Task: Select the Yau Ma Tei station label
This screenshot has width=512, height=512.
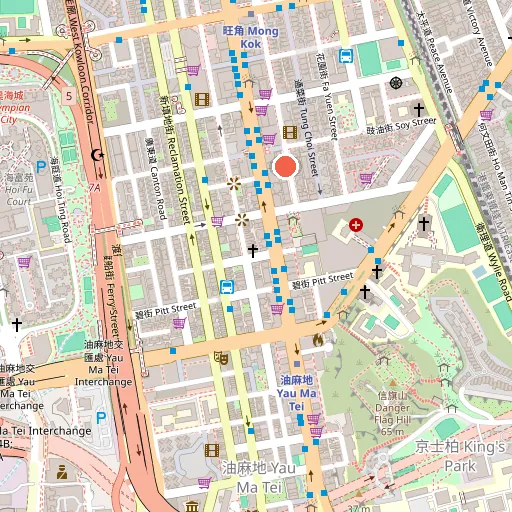Action: [x=296, y=393]
